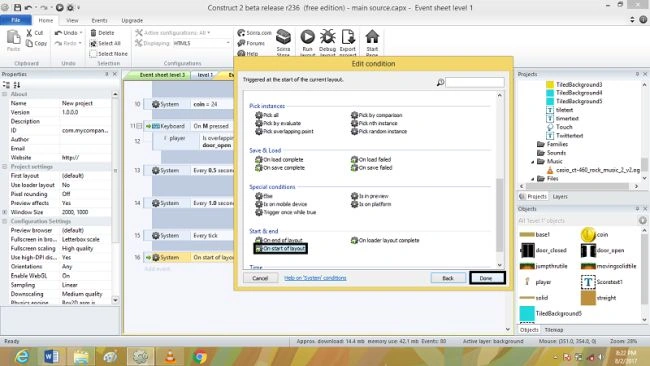650x366 pixels.
Task: Collapse the Configuration Settings section
Action: point(5,221)
